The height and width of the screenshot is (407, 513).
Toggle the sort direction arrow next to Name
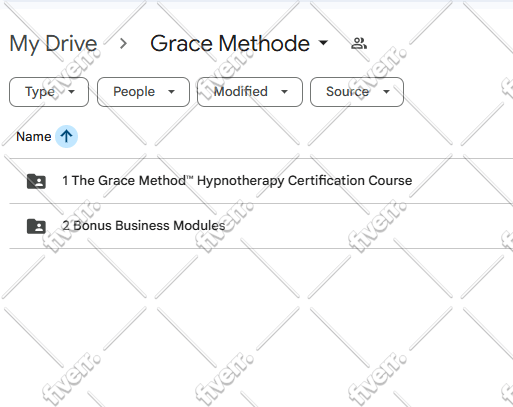[66, 136]
